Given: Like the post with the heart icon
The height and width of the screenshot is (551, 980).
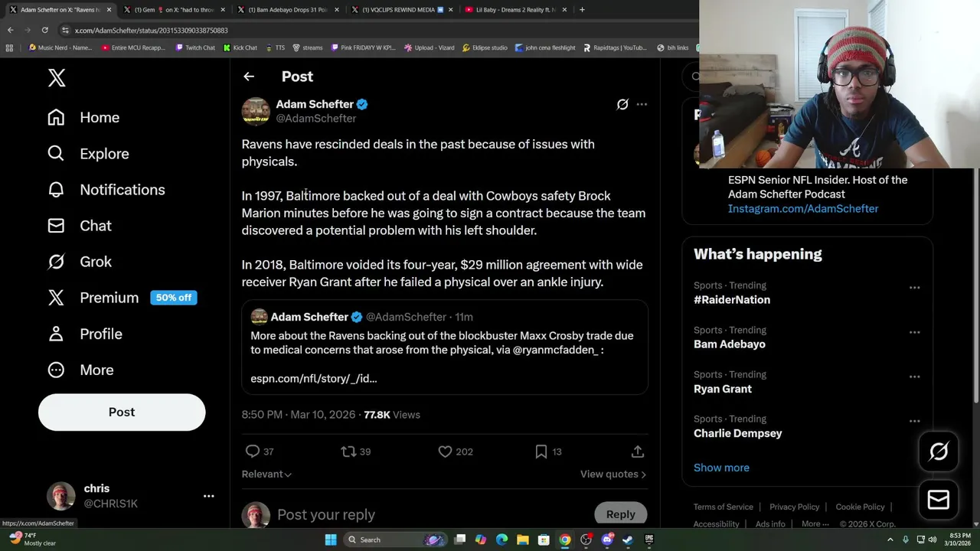Looking at the screenshot, I should [445, 452].
